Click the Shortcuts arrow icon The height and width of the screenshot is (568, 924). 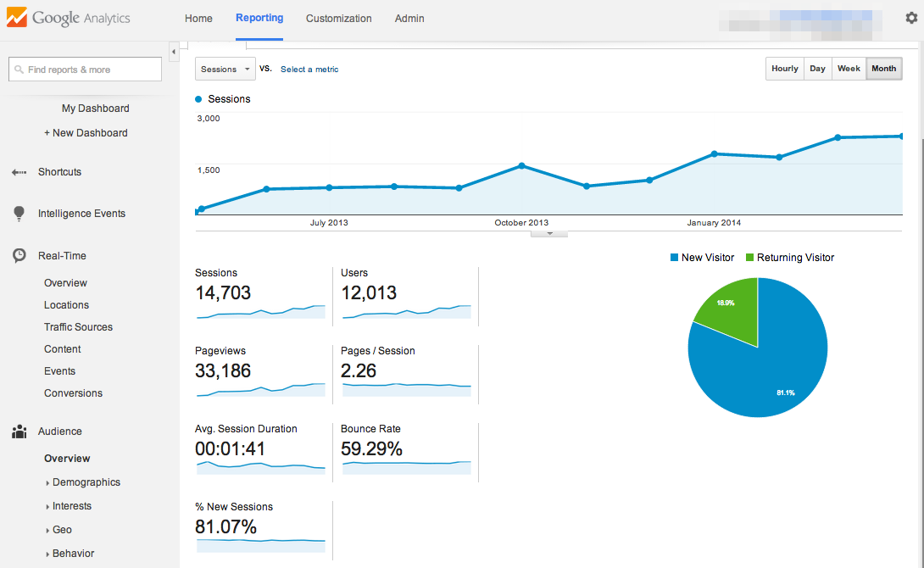19,172
